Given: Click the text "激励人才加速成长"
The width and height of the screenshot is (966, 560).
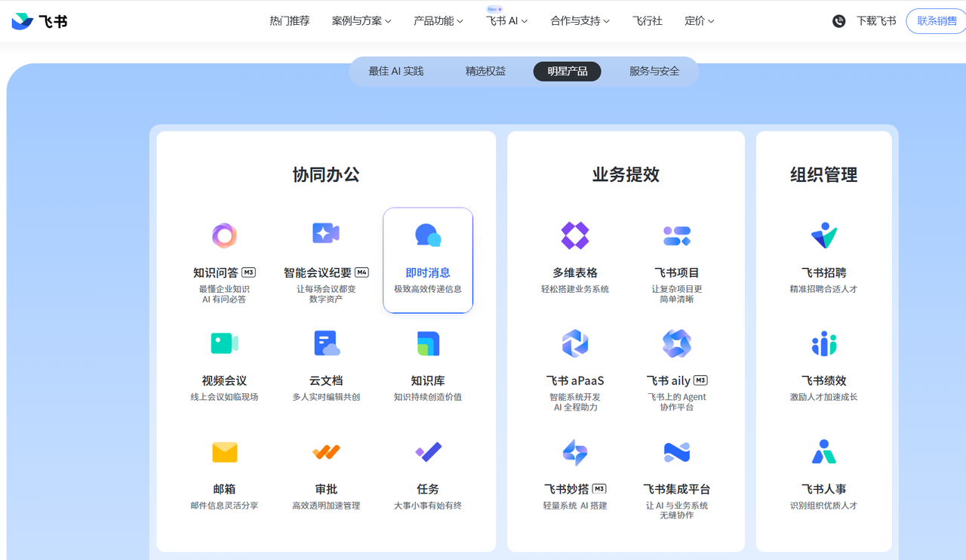Looking at the screenshot, I should click(x=824, y=397).
